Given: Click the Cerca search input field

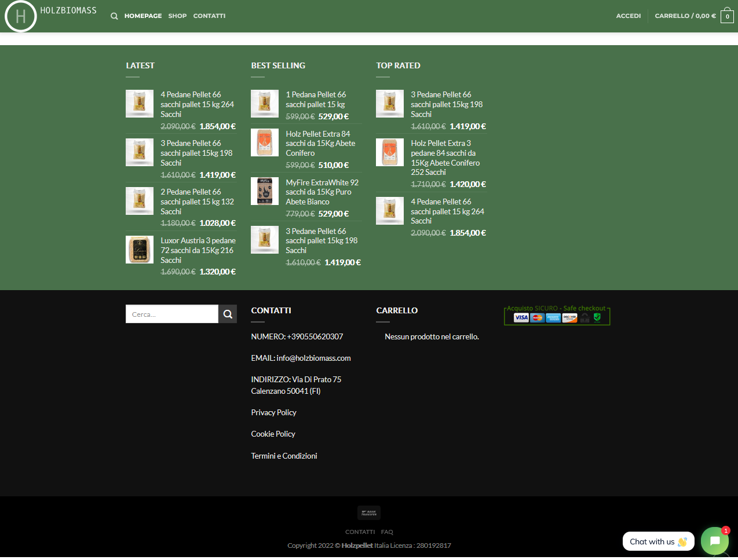Looking at the screenshot, I should click(x=172, y=314).
